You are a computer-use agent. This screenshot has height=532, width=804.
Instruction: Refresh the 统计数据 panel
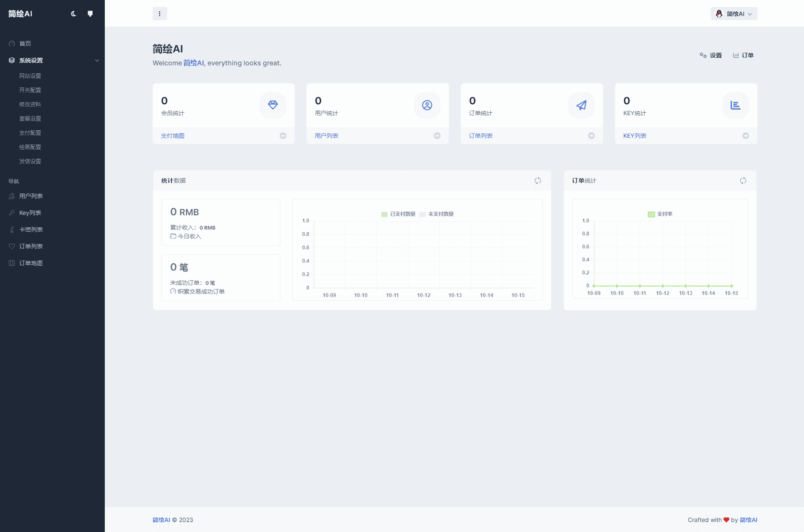(x=537, y=181)
